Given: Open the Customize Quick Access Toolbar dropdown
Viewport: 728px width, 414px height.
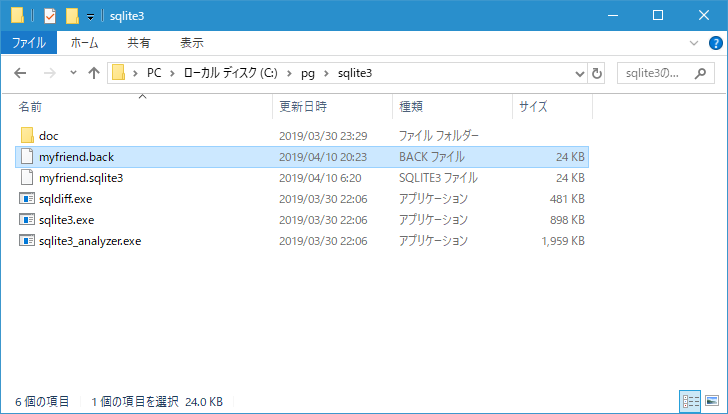Looking at the screenshot, I should point(91,17).
